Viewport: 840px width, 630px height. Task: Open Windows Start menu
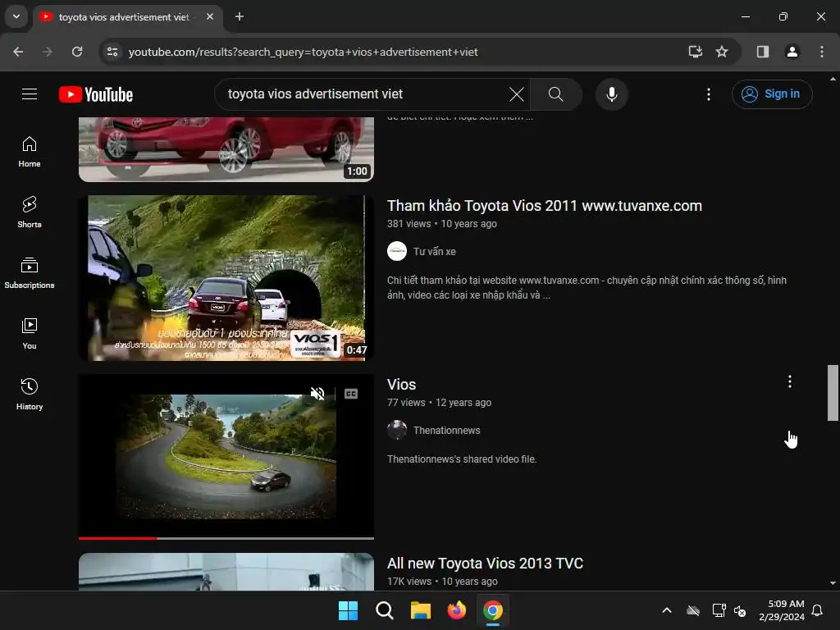click(x=348, y=610)
